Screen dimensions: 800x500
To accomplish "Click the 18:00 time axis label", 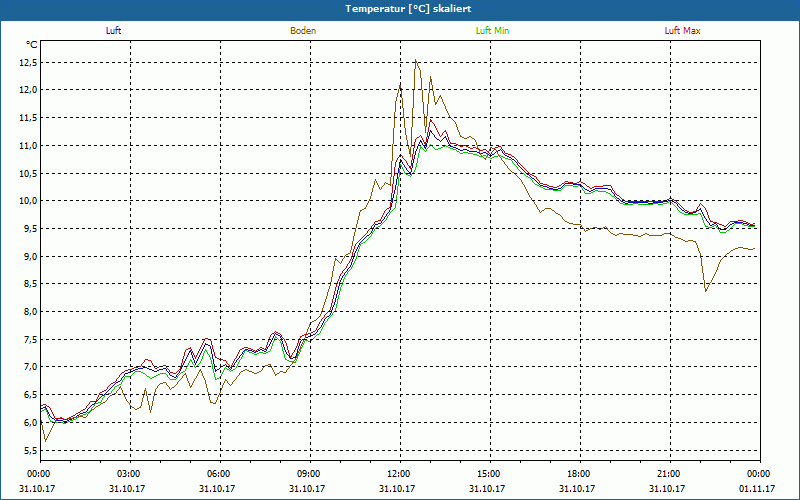I will (580, 474).
